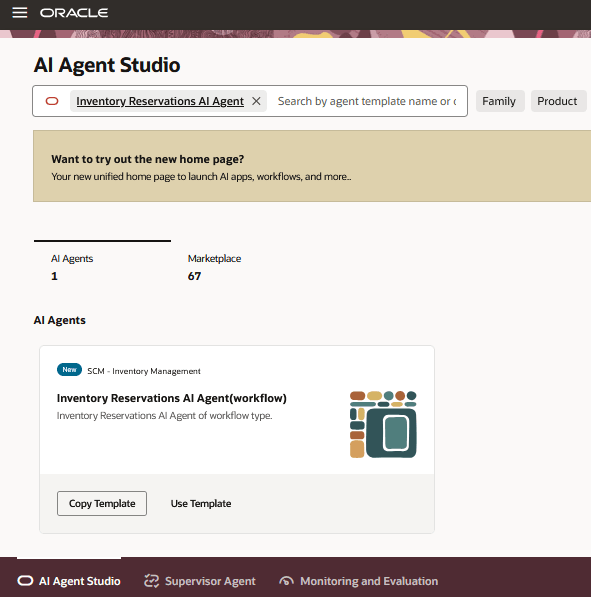Open the Inventory Reservations AI Agent(workflow) card title
The image size is (599, 602).
tap(172, 399)
